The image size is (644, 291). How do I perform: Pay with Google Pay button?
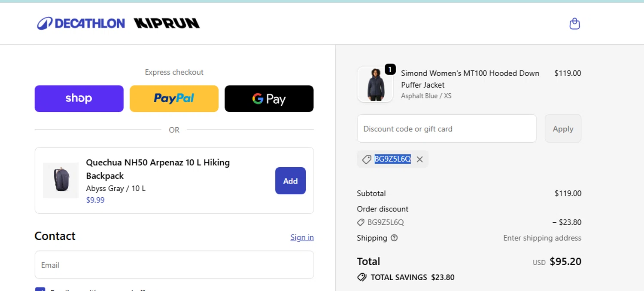pyautogui.click(x=269, y=98)
